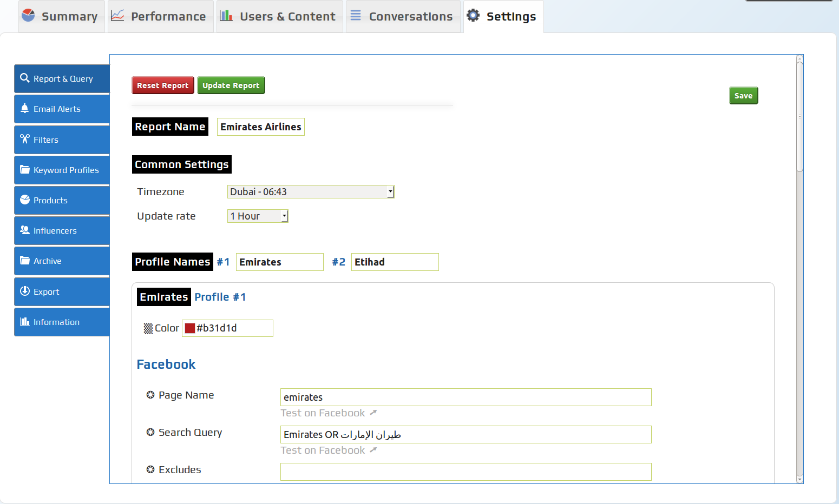Open the Users & Content tab
Image resolution: width=839 pixels, height=504 pixels.
point(279,17)
